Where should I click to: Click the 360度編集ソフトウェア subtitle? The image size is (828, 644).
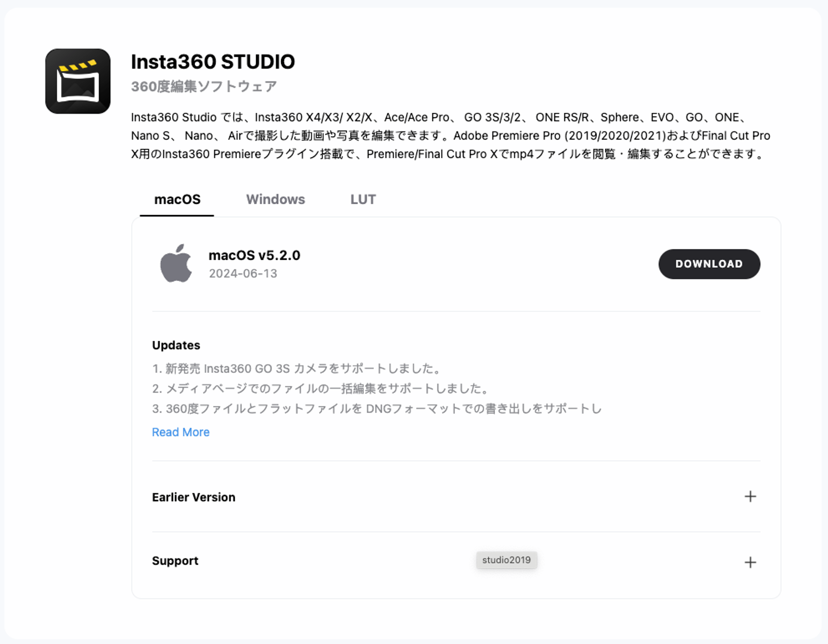point(204,86)
